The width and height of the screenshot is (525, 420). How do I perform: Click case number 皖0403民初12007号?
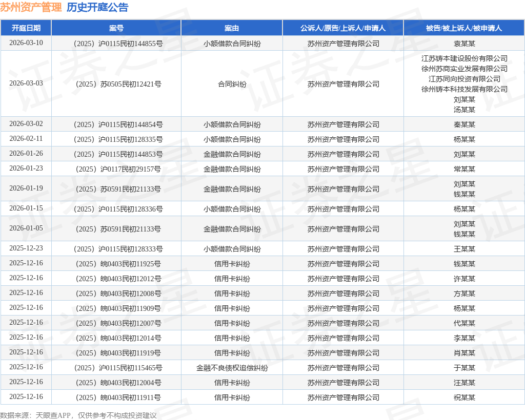click(x=118, y=323)
